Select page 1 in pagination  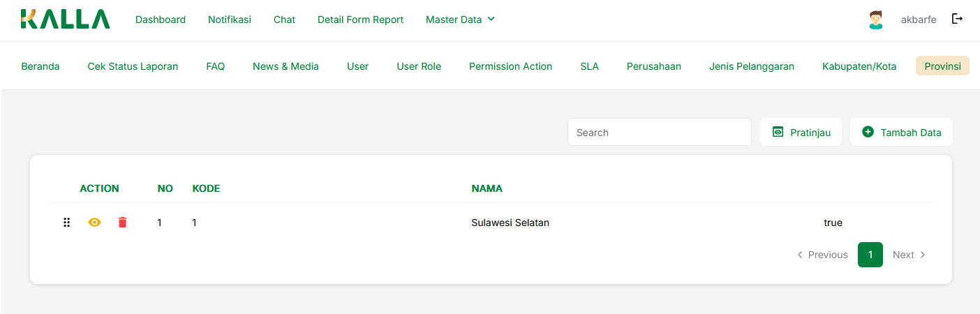870,255
